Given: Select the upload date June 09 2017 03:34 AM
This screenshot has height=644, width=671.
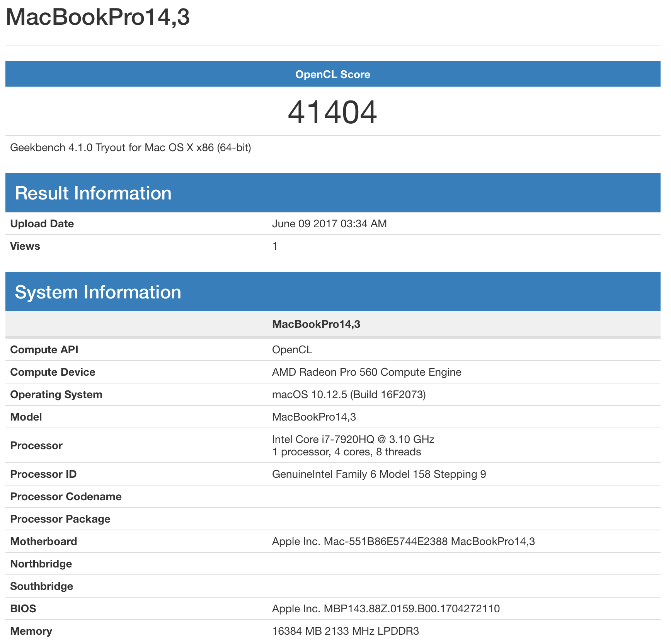Looking at the screenshot, I should (329, 224).
